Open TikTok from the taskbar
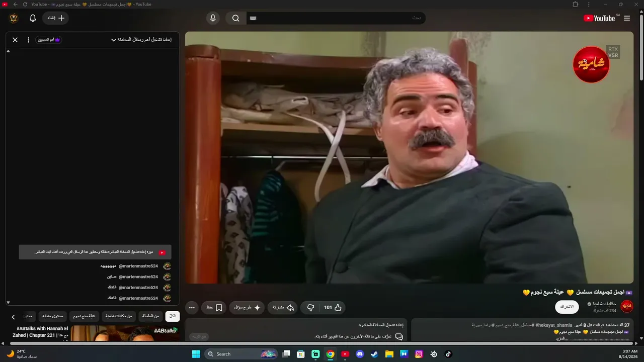The width and height of the screenshot is (644, 362). pos(448,354)
